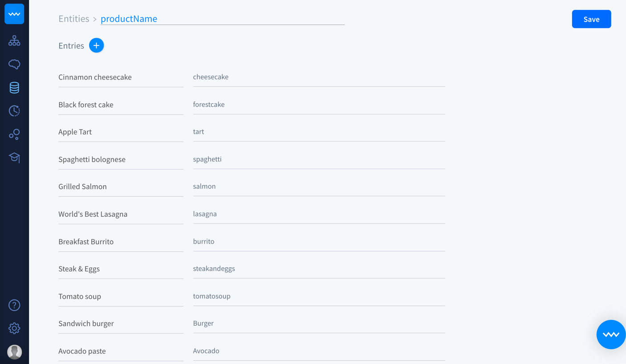
Task: Go back via Entities breadcrumb link
Action: 74,19
